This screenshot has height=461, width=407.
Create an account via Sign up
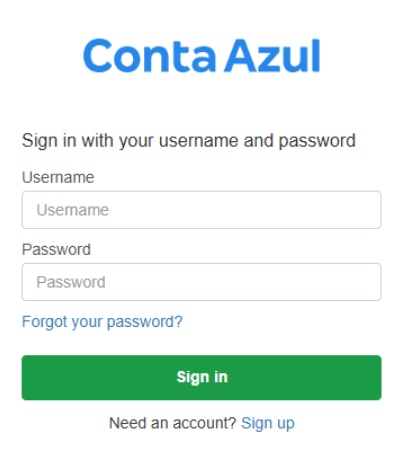(268, 424)
